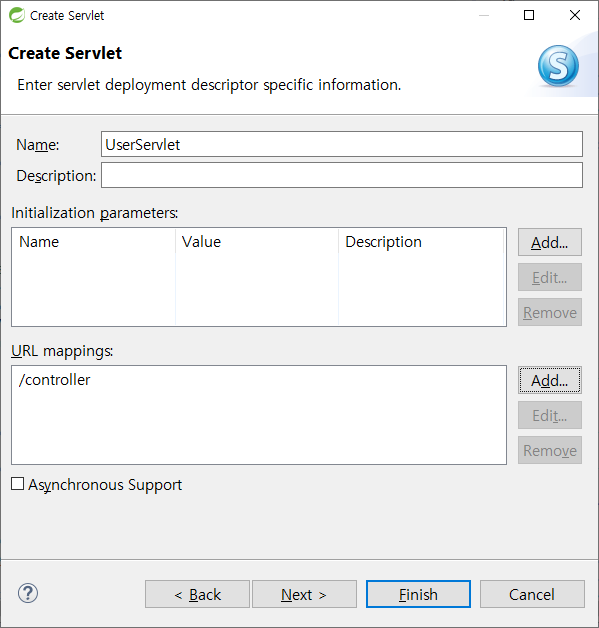Screen dimensions: 599x628
Task: Click Edit for URL mappings
Action: tap(550, 415)
